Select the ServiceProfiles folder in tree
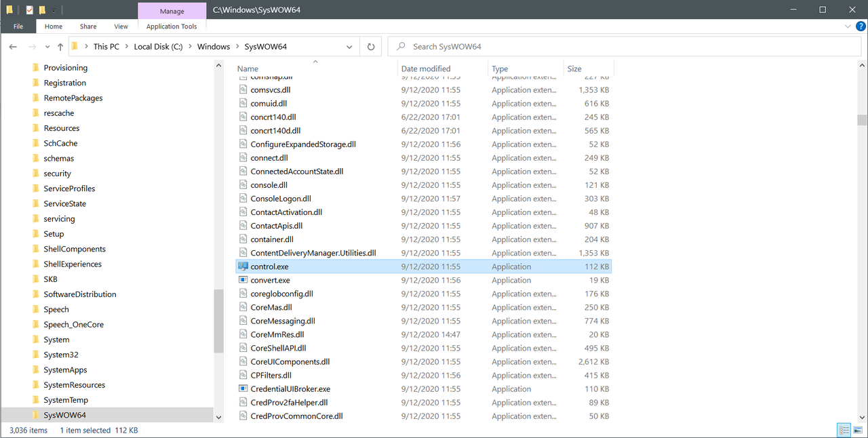 [x=69, y=188]
